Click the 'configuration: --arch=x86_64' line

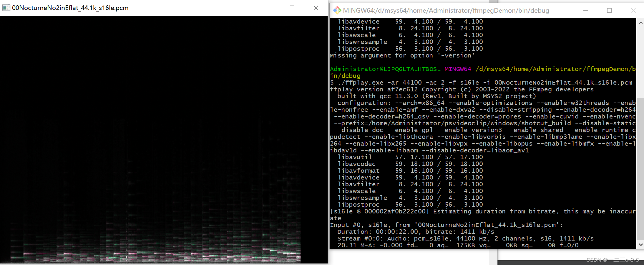pyautogui.click(x=487, y=103)
